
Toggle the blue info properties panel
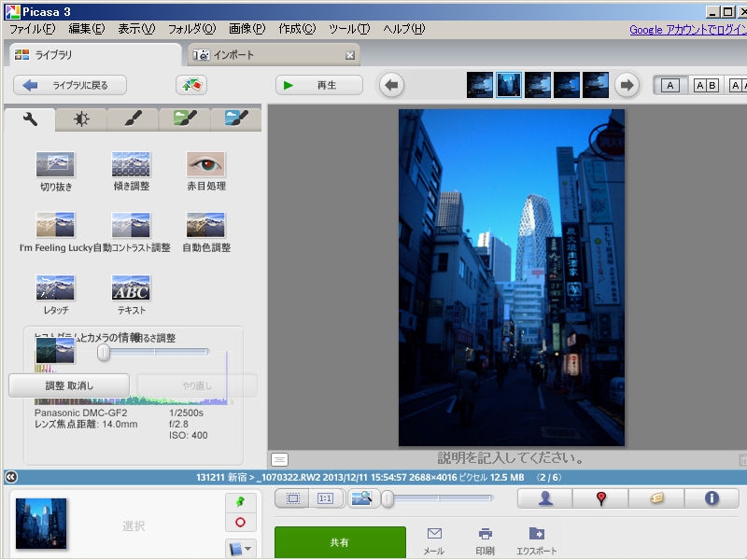[x=712, y=499]
